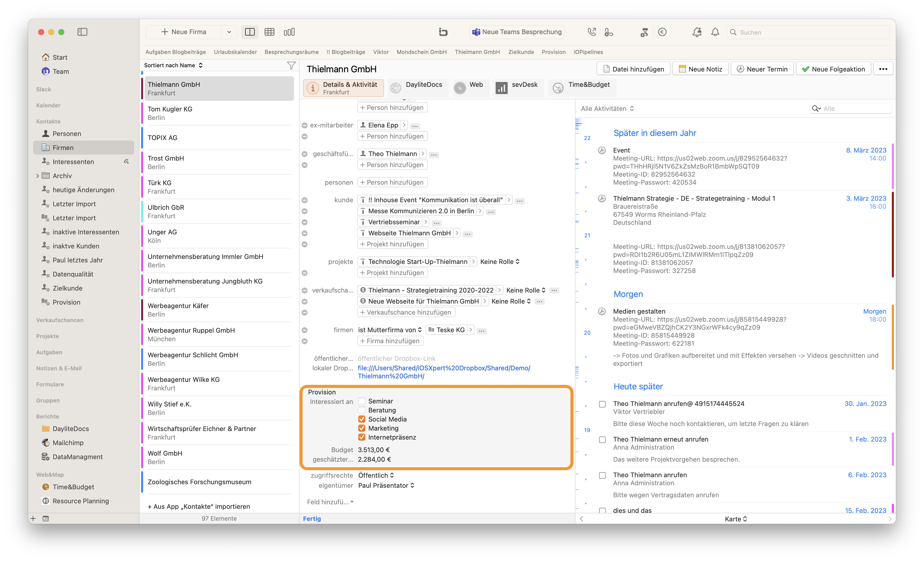Image resolution: width=924 pixels, height=561 pixels.
Task: Mark 'Theo Thielmann anrufen' Anna Administration task done
Action: click(602, 475)
